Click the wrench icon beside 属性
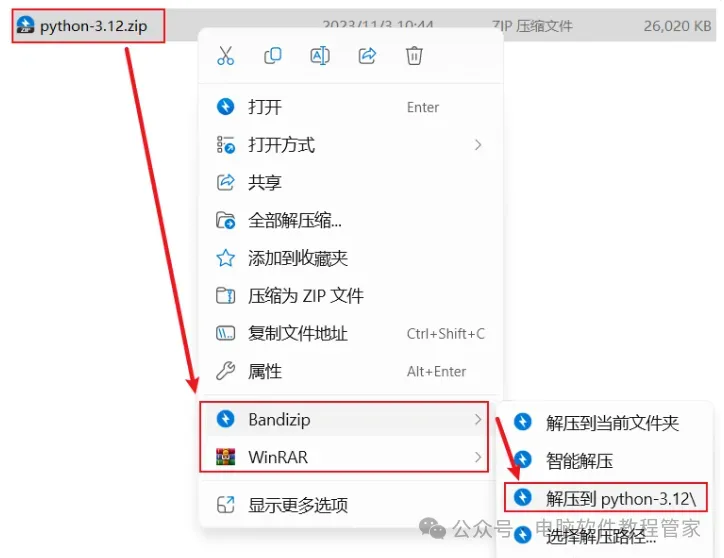 click(225, 371)
